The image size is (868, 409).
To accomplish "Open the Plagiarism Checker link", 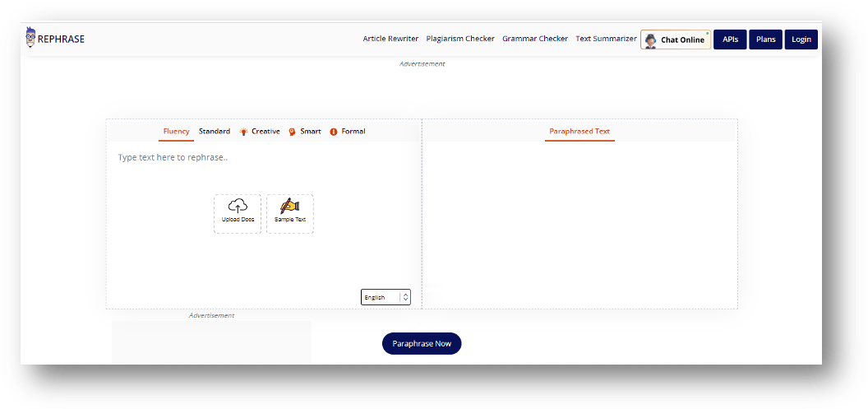I will point(460,39).
